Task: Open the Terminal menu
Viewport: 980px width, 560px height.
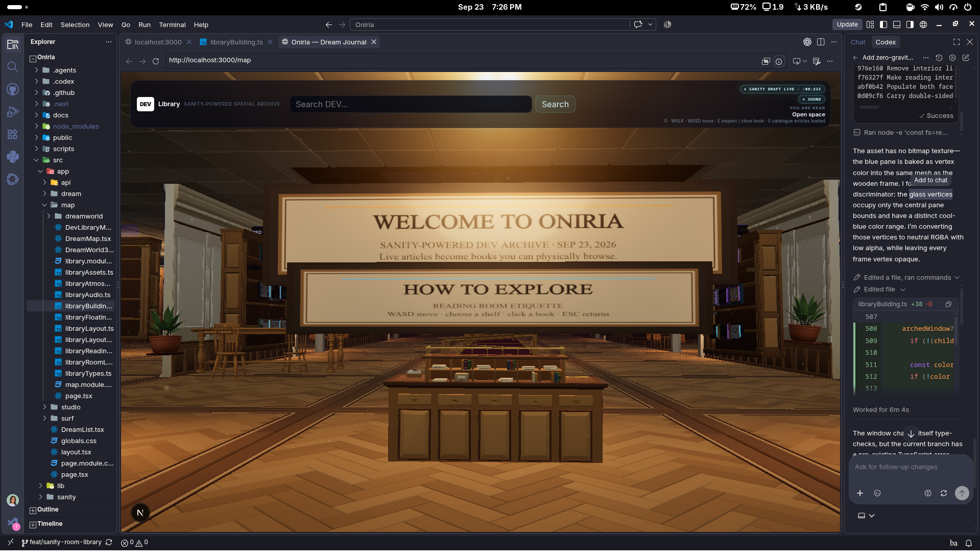Action: 172,25
